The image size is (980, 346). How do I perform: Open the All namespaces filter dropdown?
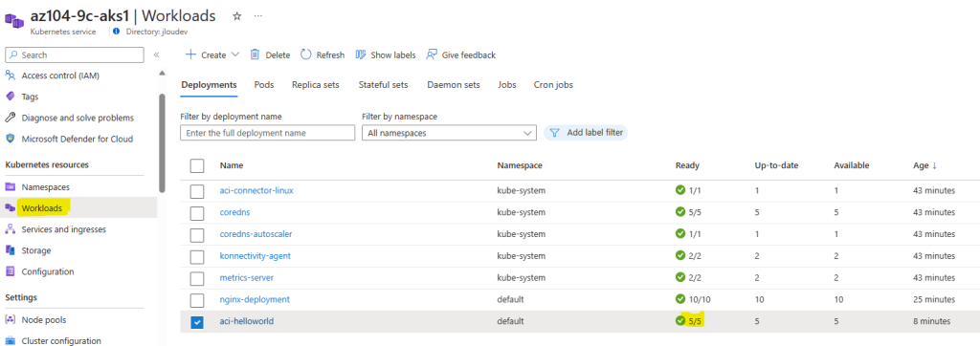tap(449, 133)
